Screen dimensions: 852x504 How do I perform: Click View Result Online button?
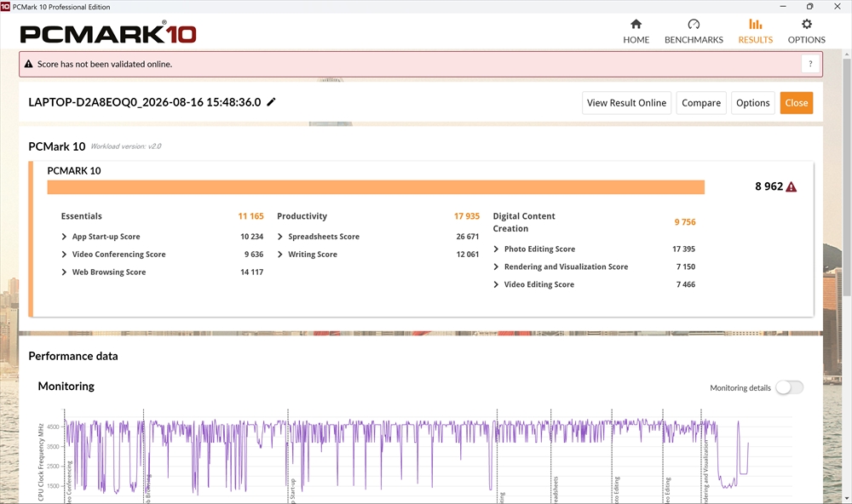tap(626, 103)
